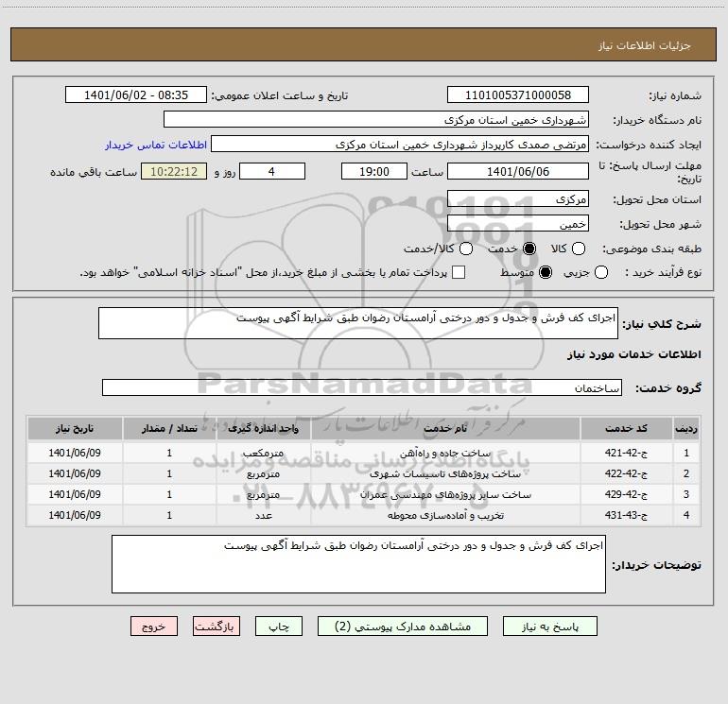The width and height of the screenshot is (728, 704).
Task: Click the شماره نیاز number field
Action: pyautogui.click(x=518, y=95)
